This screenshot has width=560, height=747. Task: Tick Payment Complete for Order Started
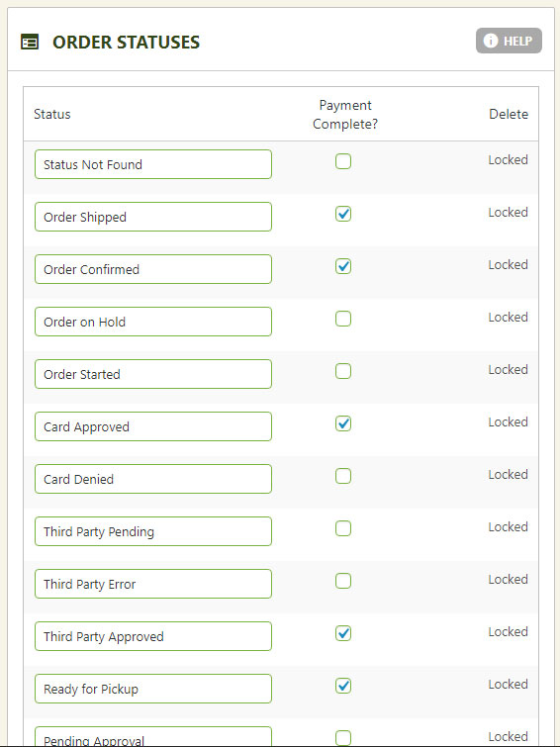[x=343, y=371]
